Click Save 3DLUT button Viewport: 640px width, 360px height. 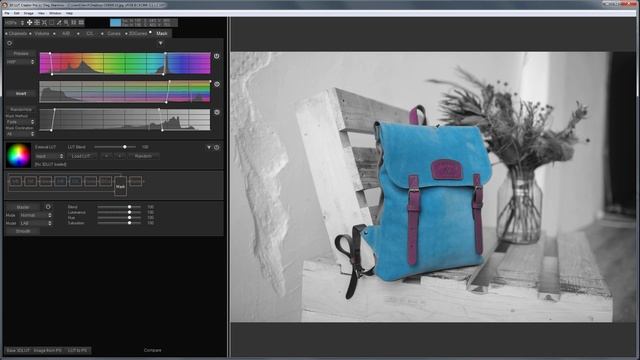click(18, 350)
